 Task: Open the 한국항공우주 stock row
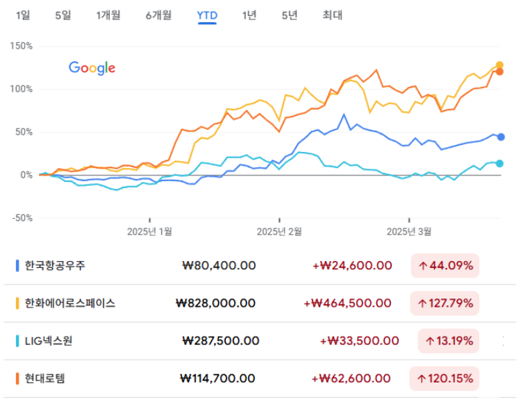[x=260, y=265]
